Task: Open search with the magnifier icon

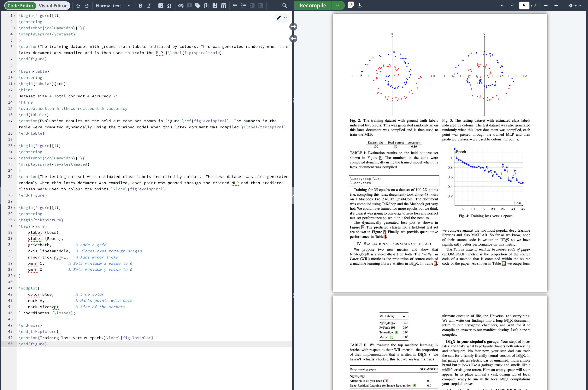Action: (284, 5)
